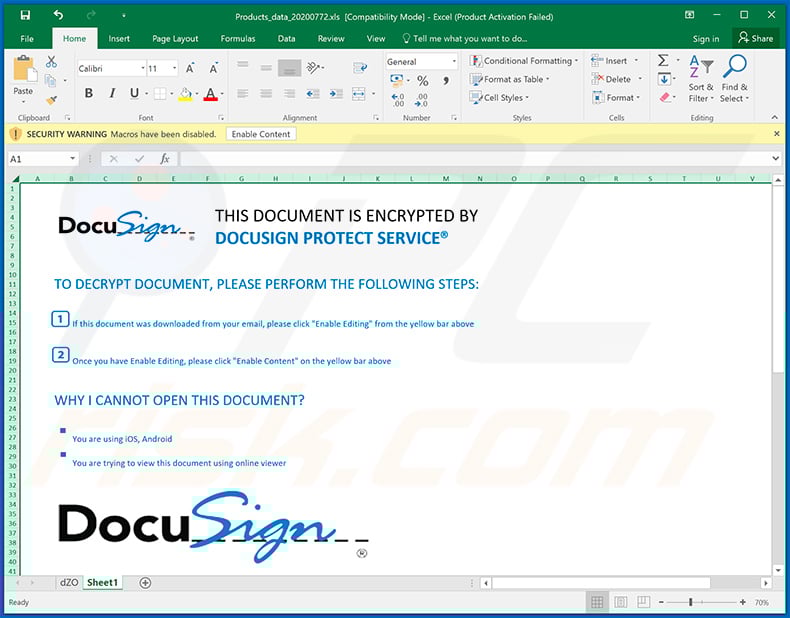Viewport: 790px width, 618px height.
Task: Switch to Page Layout view in status bar
Action: click(621, 602)
